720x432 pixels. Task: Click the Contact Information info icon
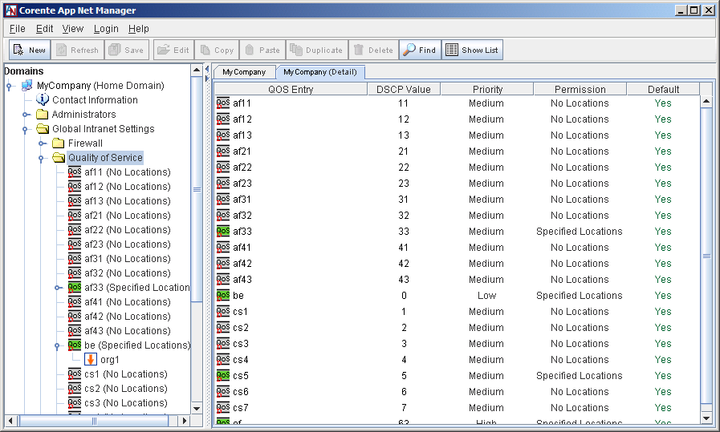tap(42, 100)
